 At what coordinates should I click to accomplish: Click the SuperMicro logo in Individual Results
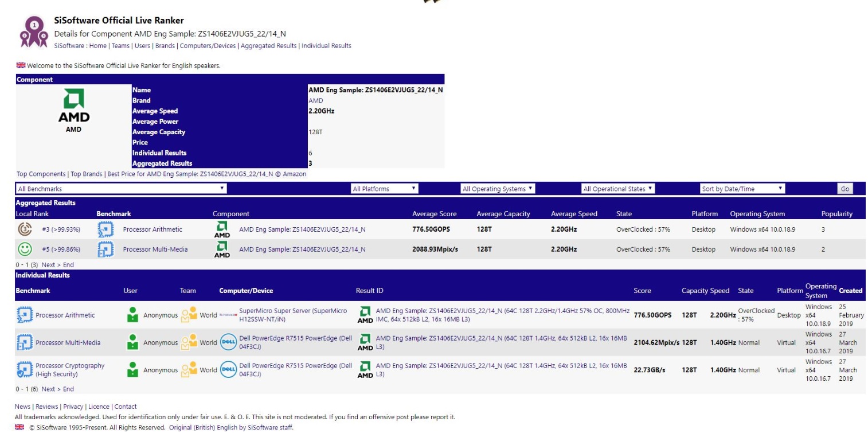[228, 315]
